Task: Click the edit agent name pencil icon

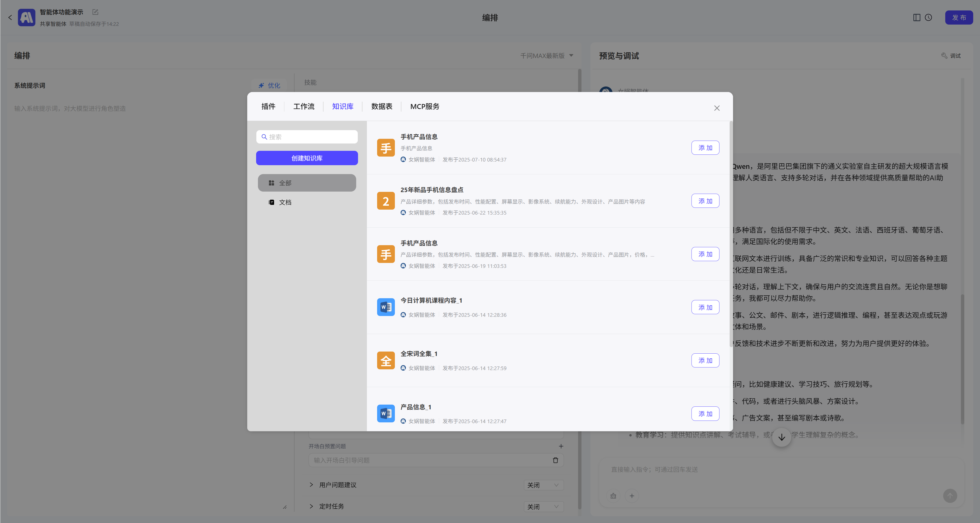Action: [x=95, y=12]
